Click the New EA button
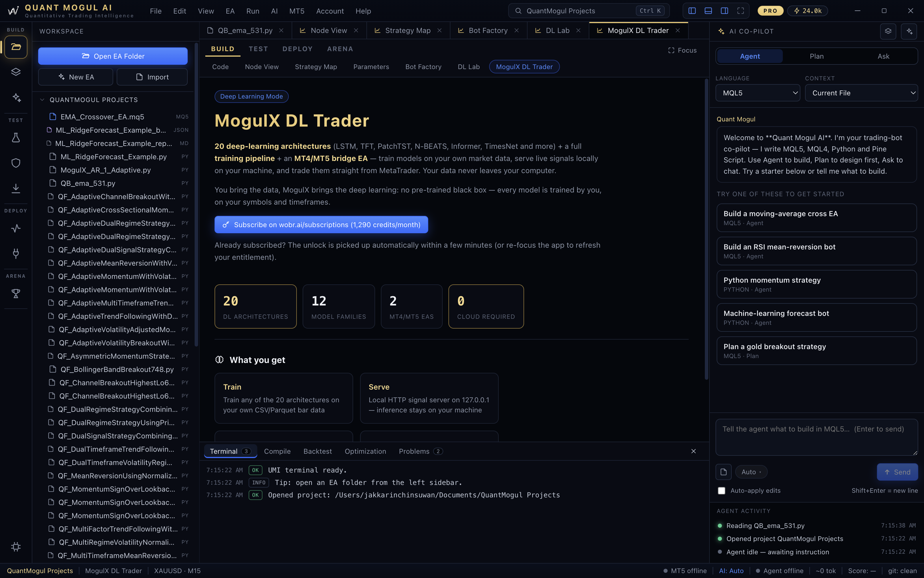Viewport: 924px width, 578px height. click(76, 77)
